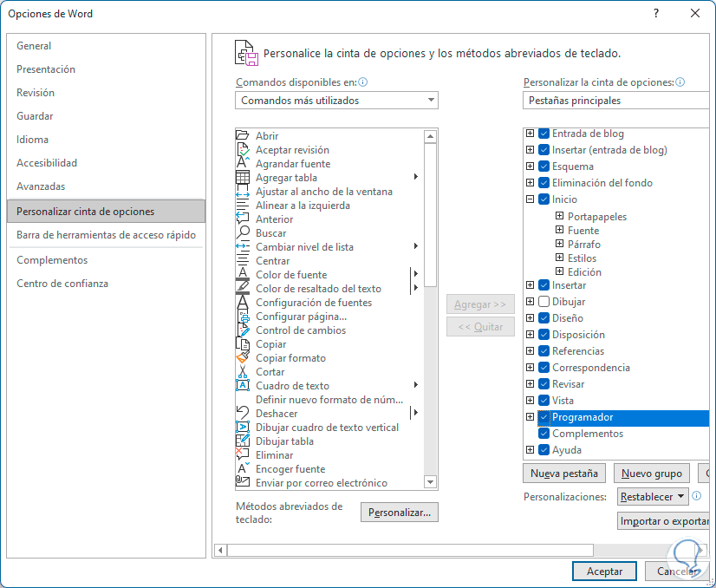Click the Color de fuente icon

(243, 274)
